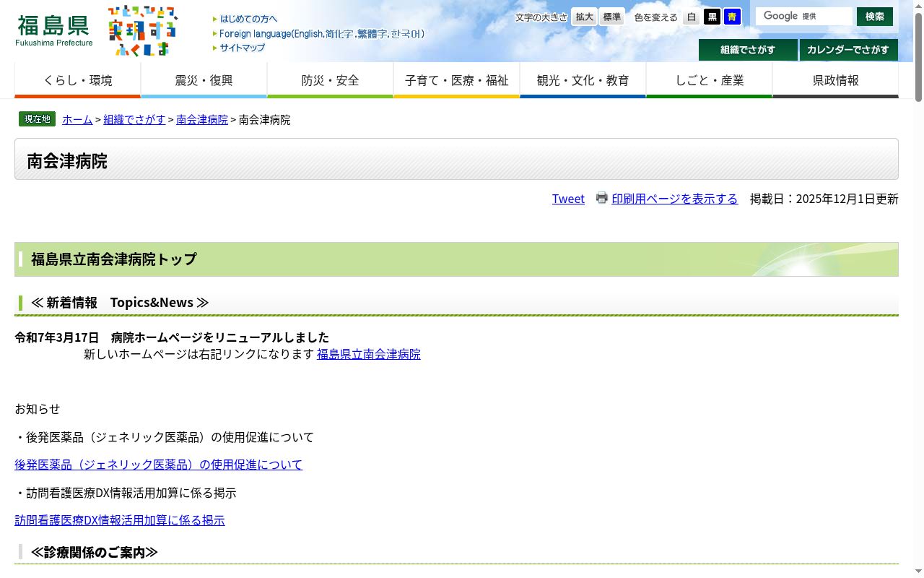This screenshot has height=578, width=924.
Task: Go to ホーム in the breadcrumb
Action: [x=77, y=120]
